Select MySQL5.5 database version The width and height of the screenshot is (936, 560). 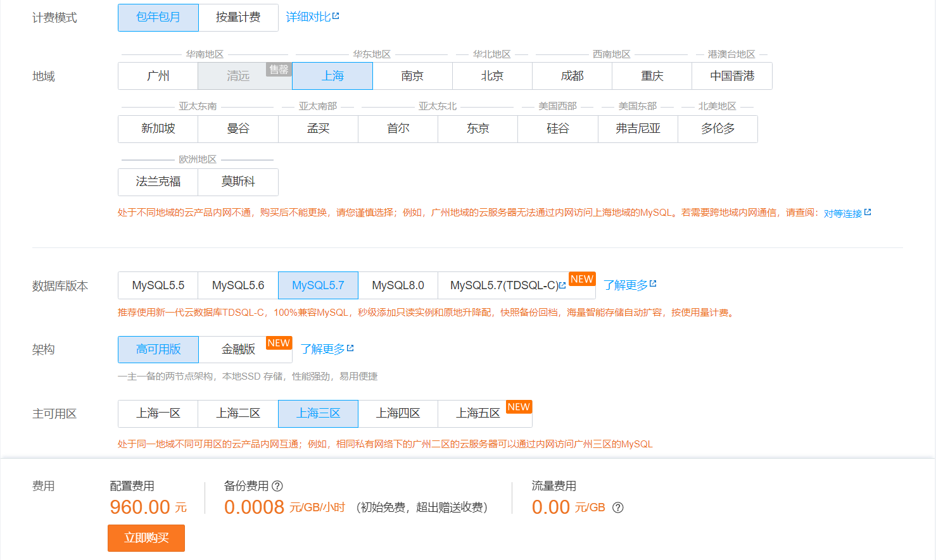click(x=158, y=285)
